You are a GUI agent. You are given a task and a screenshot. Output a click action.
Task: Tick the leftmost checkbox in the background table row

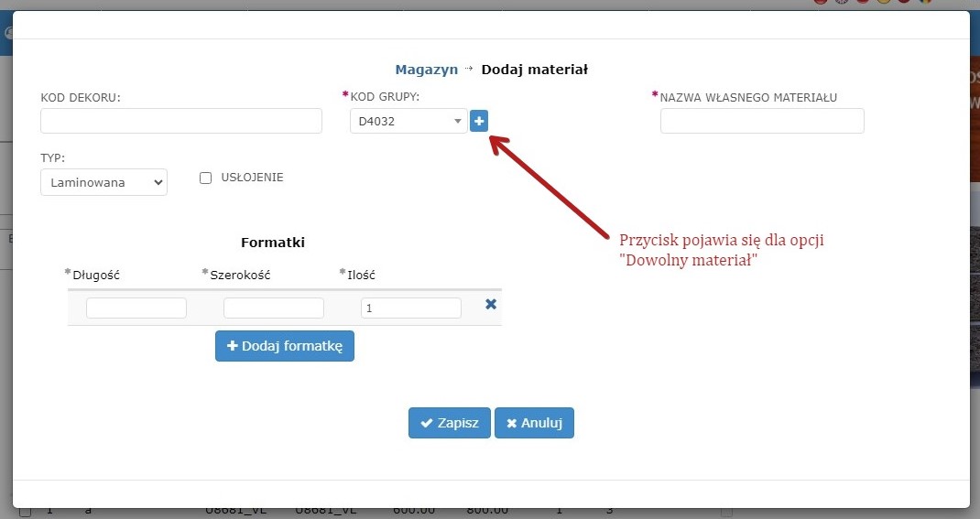click(x=26, y=512)
